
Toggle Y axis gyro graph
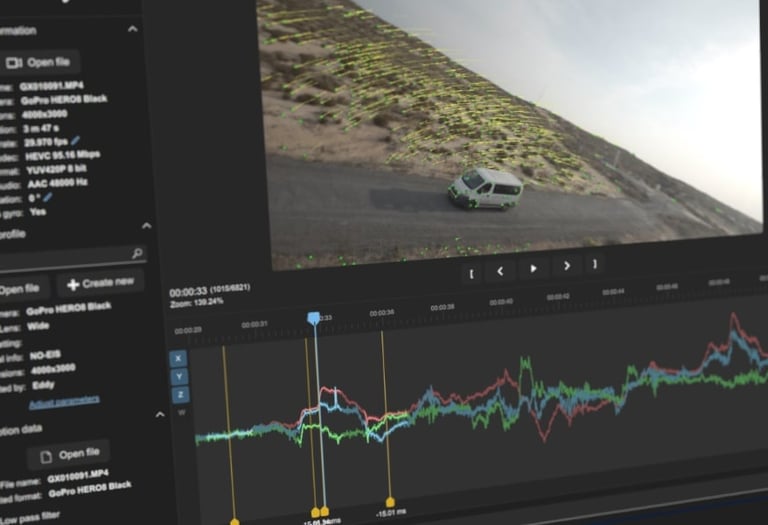point(179,377)
